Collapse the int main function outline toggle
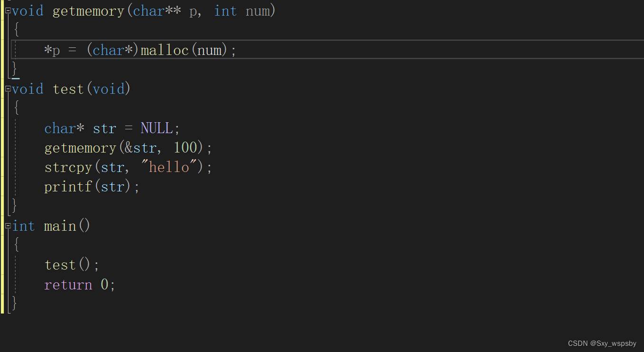Screen dimensions: 644x352 pyautogui.click(x=8, y=226)
